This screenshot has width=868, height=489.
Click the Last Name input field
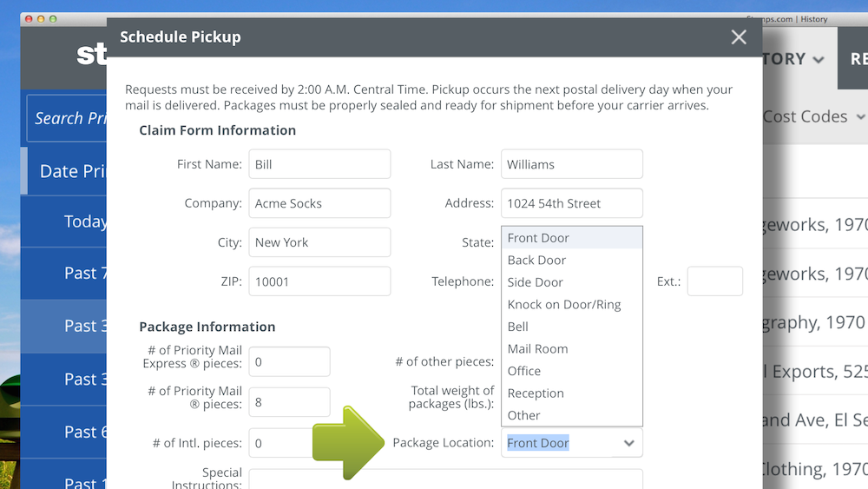[571, 164]
